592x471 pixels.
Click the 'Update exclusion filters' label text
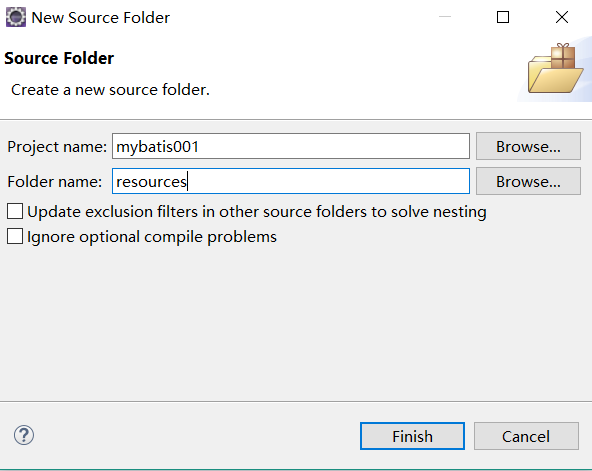257,212
